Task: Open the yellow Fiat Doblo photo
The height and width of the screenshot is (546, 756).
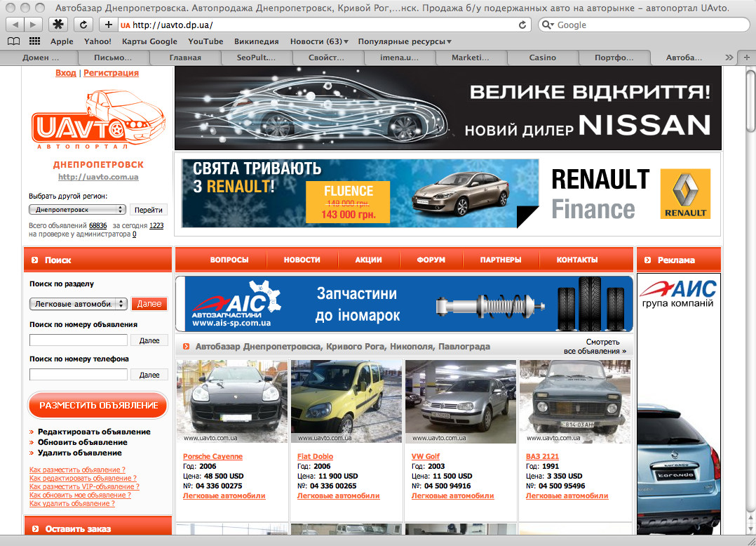Action: click(x=346, y=401)
